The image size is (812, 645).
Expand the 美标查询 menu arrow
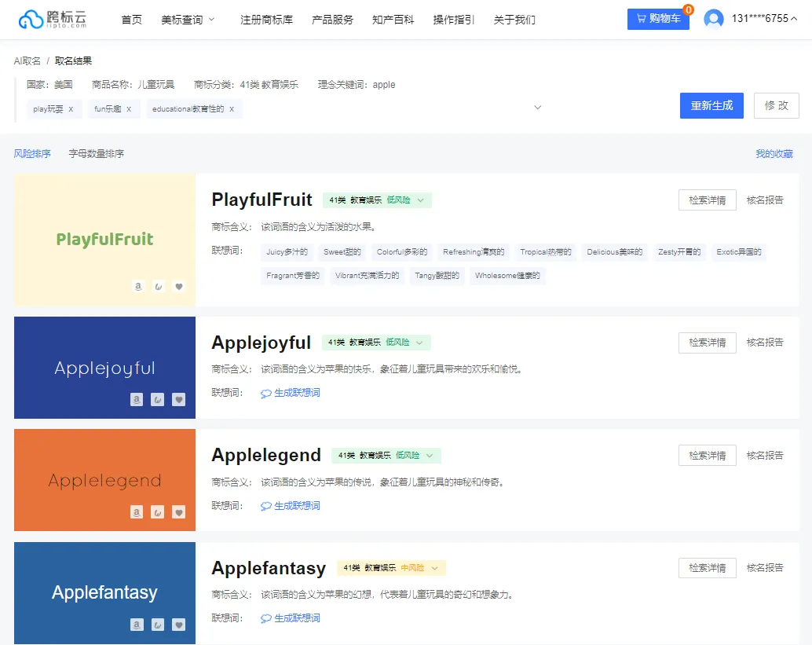pos(211,20)
